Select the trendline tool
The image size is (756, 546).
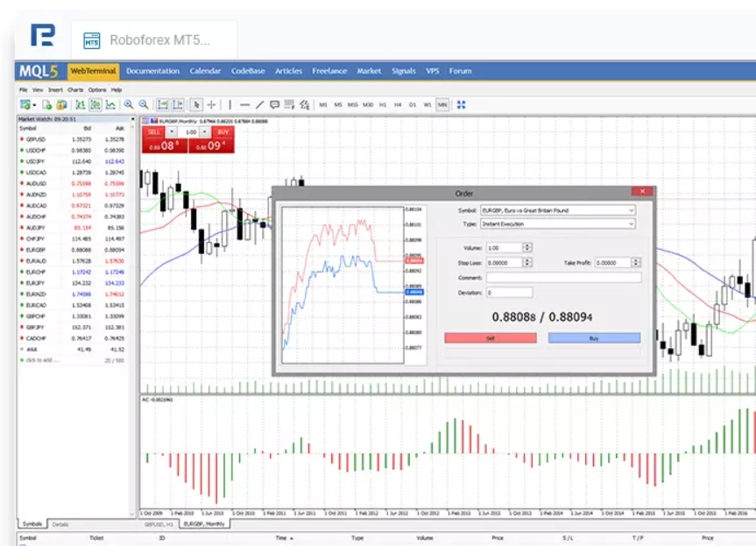tap(260, 104)
